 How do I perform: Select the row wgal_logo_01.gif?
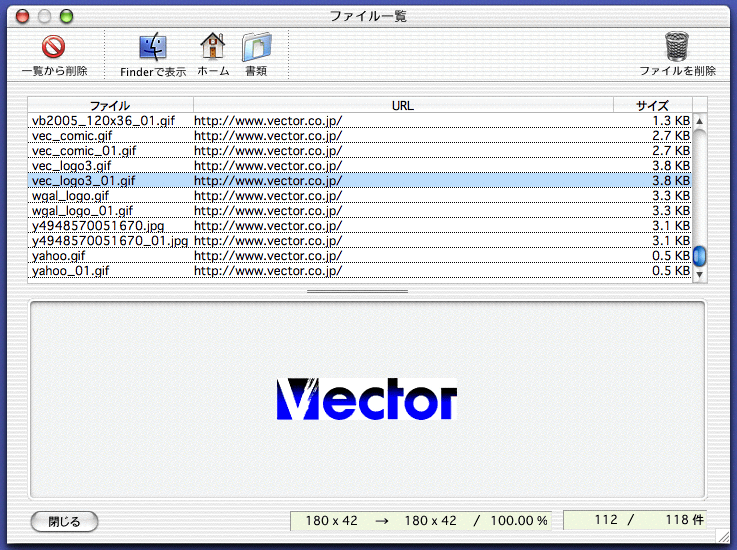(360, 211)
